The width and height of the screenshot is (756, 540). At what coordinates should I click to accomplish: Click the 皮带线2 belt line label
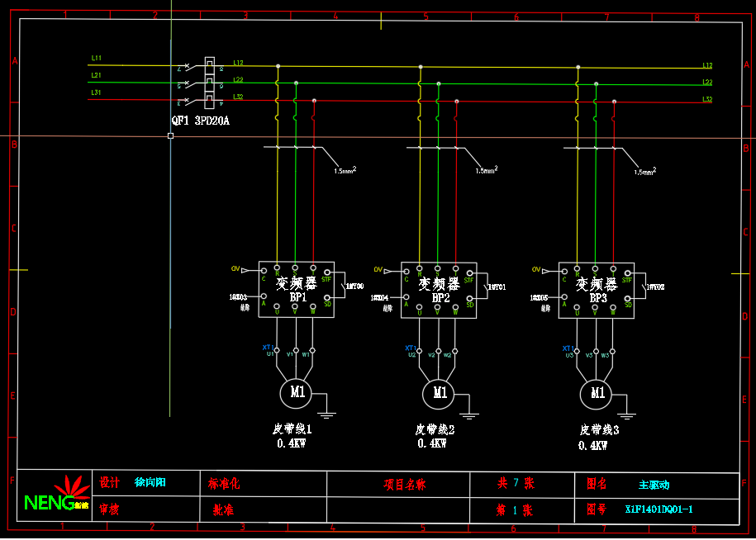point(435,429)
